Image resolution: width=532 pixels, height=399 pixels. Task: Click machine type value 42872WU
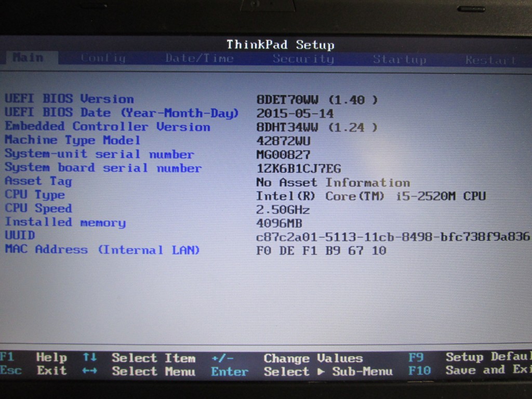[283, 141]
